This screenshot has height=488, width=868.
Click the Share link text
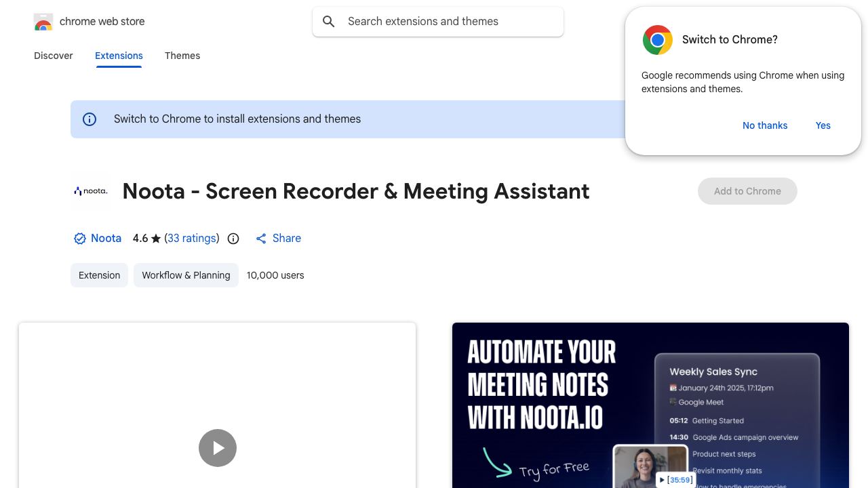(287, 239)
